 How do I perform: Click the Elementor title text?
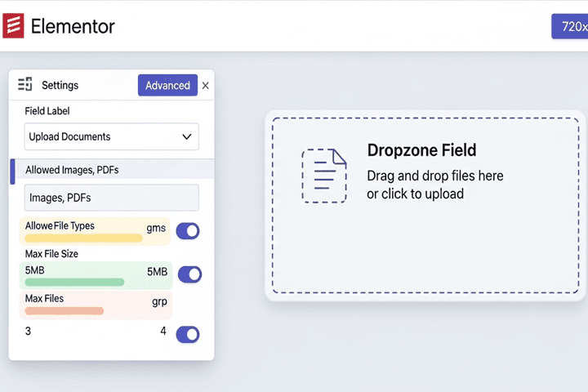point(73,26)
